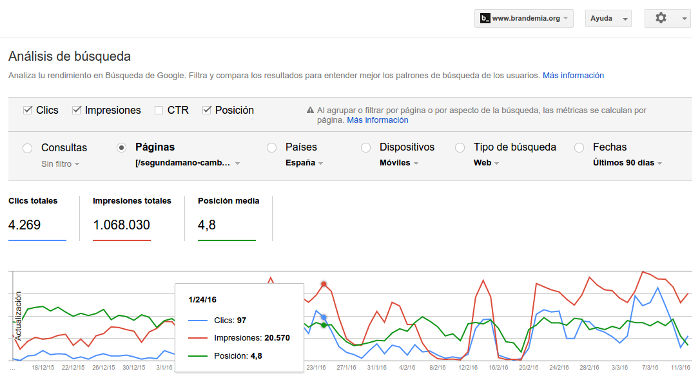Click the Actualización vertical marker on chart

tap(18, 316)
